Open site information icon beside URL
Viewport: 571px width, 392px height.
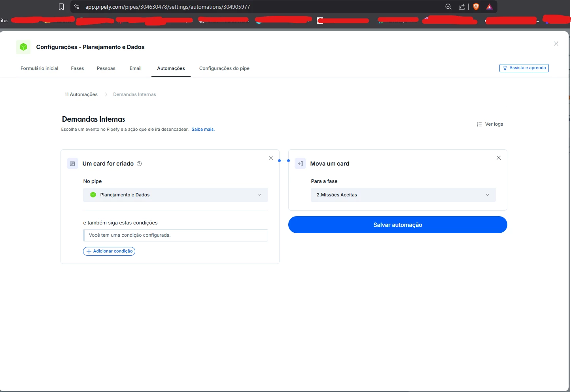click(x=77, y=7)
